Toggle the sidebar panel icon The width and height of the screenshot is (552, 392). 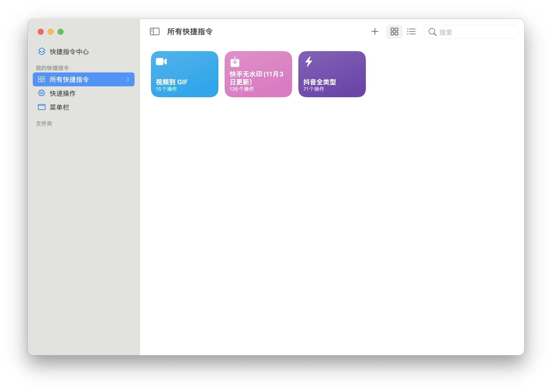pyautogui.click(x=154, y=32)
